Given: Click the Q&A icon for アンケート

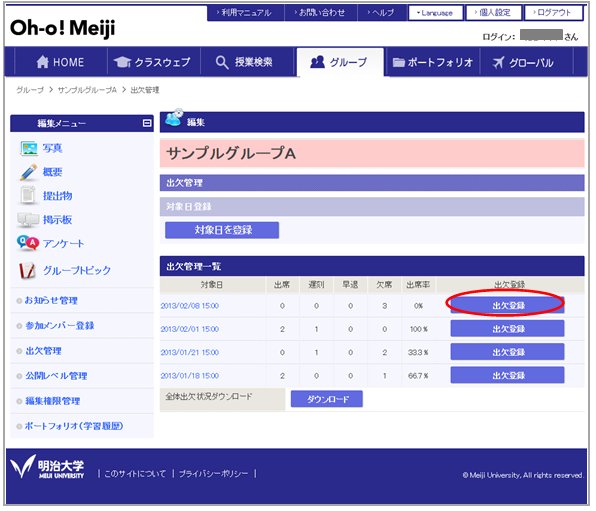Looking at the screenshot, I should tap(28, 243).
